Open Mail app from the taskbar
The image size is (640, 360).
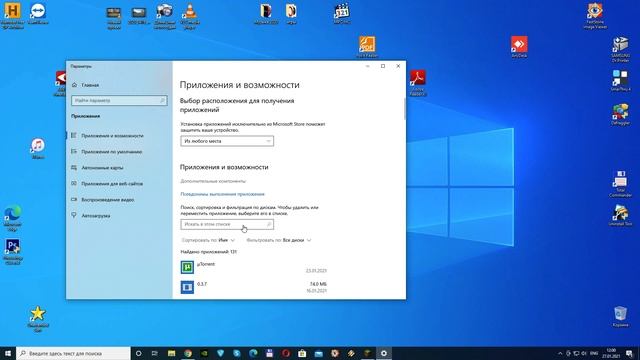point(318,353)
